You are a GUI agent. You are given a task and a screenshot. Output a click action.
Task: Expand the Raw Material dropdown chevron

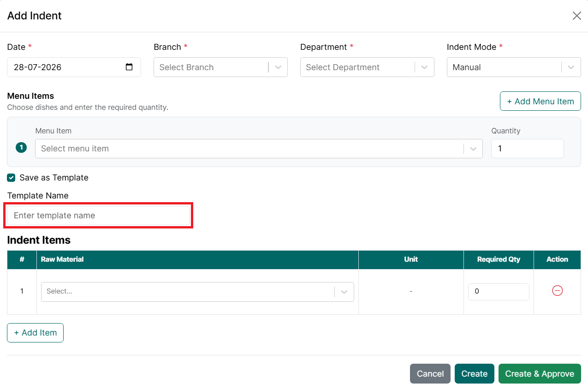click(x=344, y=292)
